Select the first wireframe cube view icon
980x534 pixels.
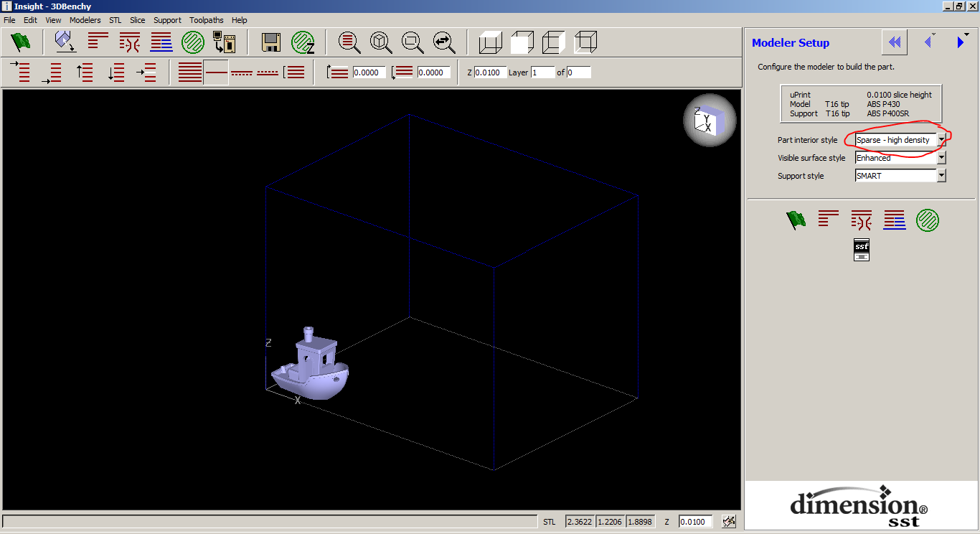[491, 42]
